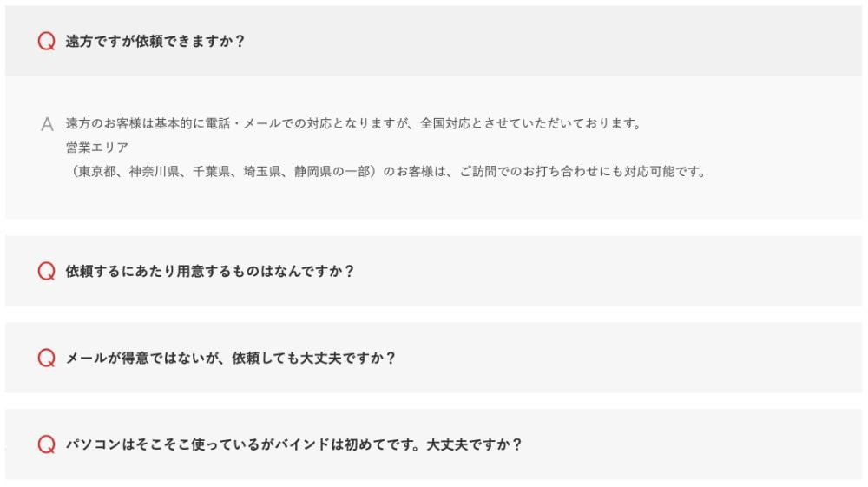Click the バインドは初めてです portion of last question
The image size is (868, 487).
pos(343,444)
